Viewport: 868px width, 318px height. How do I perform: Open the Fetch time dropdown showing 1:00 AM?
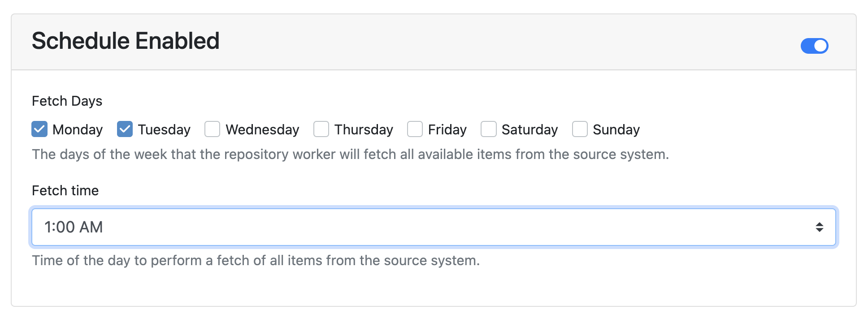point(433,227)
